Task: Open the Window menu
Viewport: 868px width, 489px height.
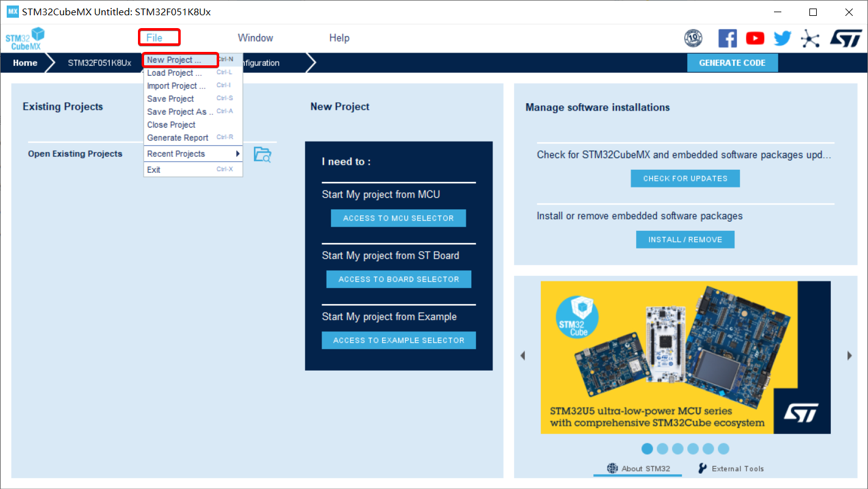Action: pyautogui.click(x=255, y=38)
